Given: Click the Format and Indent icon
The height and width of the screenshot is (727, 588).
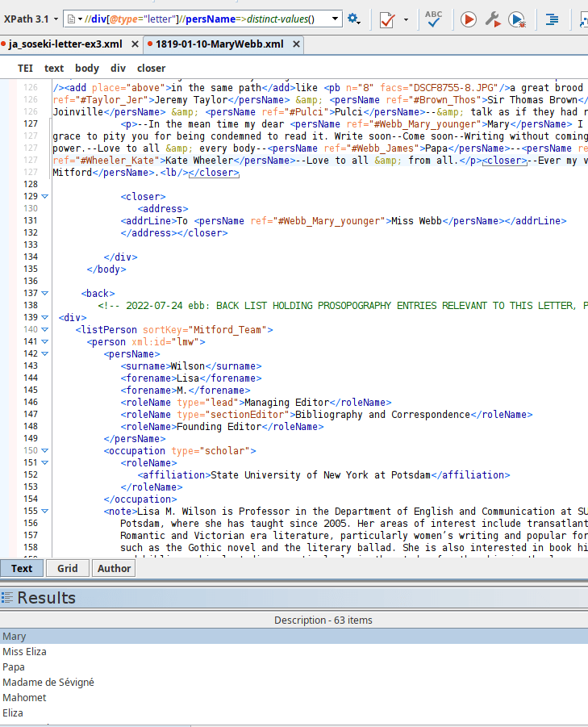Looking at the screenshot, I should click(552, 19).
